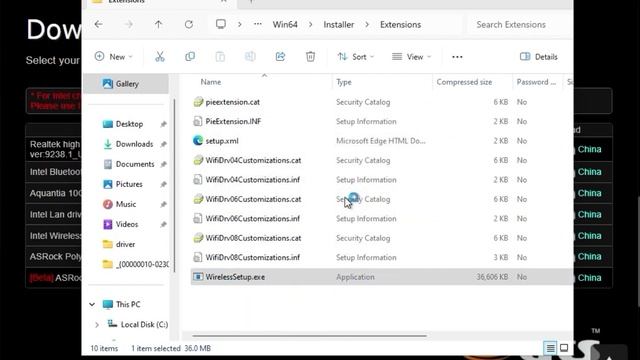Screen dimensions: 640x360
Task: Open Music in the navigation pane
Action: click(126, 204)
